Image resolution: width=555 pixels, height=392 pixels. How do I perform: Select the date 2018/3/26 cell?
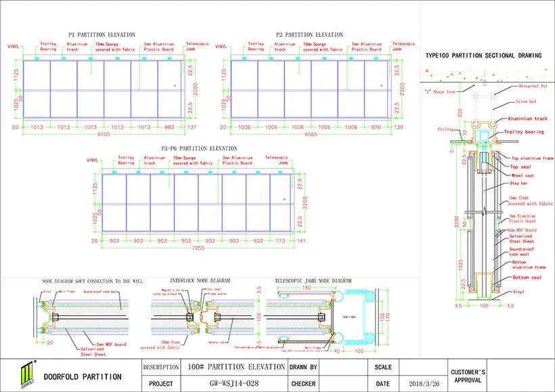click(x=423, y=382)
